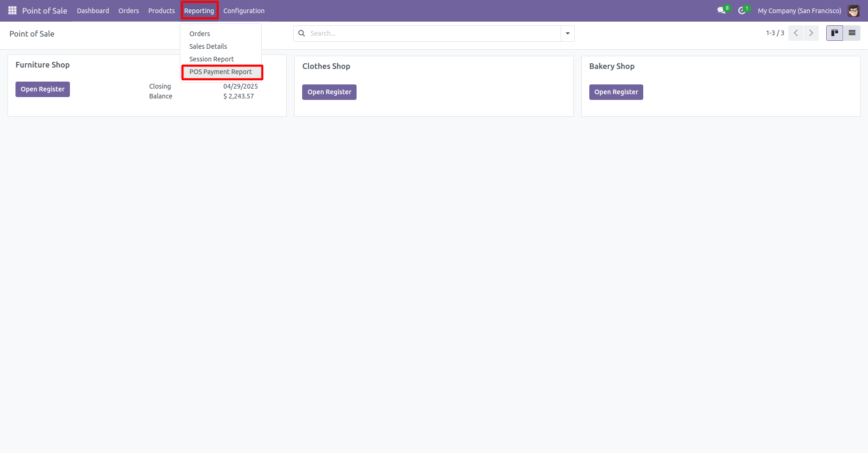
Task: Click the Clothes Shop card title
Action: (x=326, y=66)
